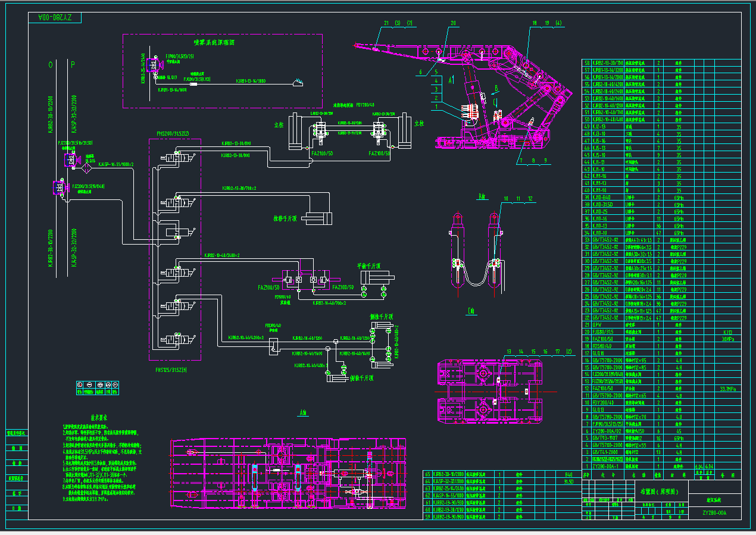The image size is (756, 535).
Task: Click the B40 cell in lower parts table
Action: pyautogui.click(x=568, y=474)
